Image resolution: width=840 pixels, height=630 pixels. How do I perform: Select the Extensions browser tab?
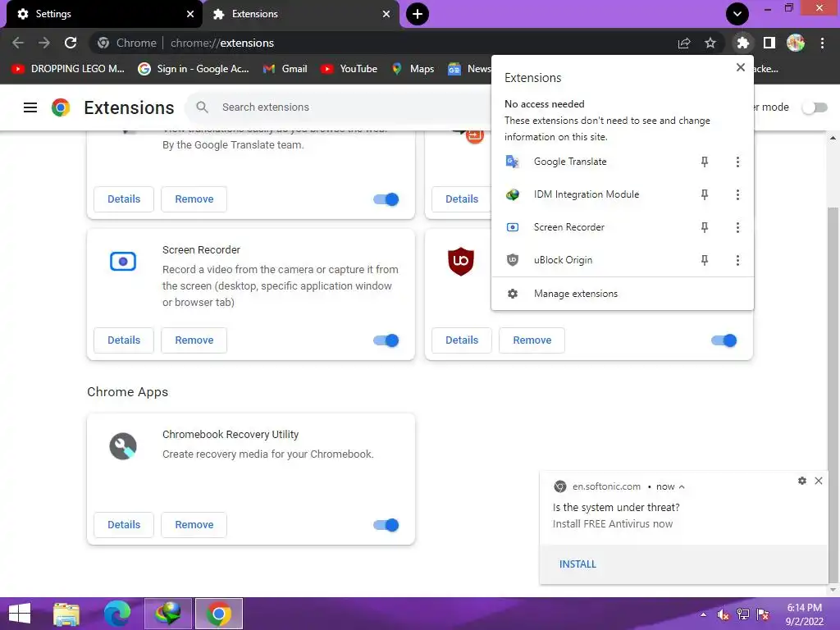(x=300, y=14)
